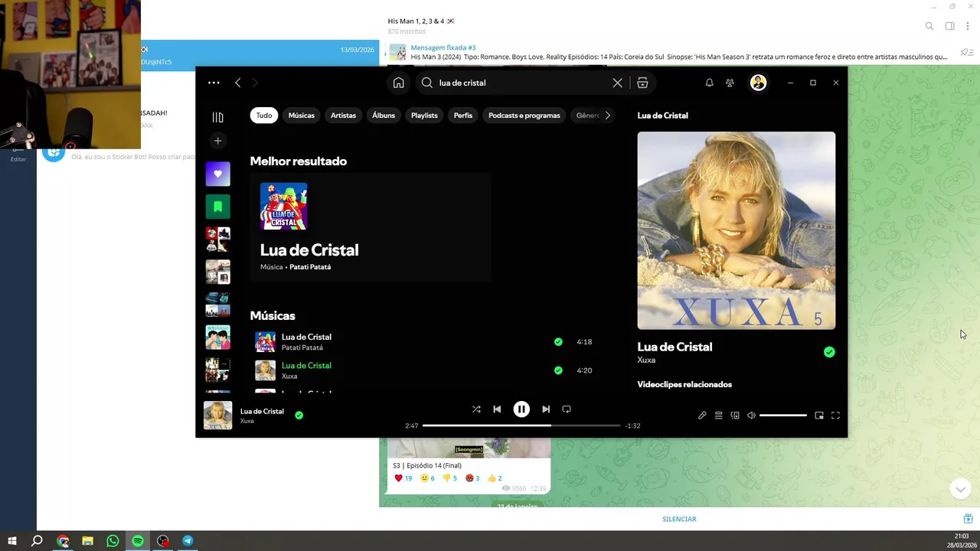Open Spotify profile avatar menu
The width and height of the screenshot is (980, 551).
coord(758,83)
